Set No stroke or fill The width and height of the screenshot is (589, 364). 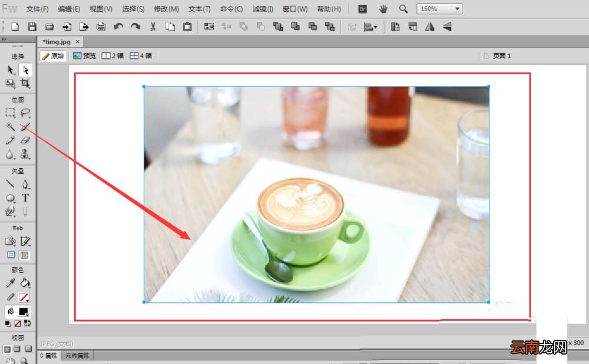(x=18, y=323)
